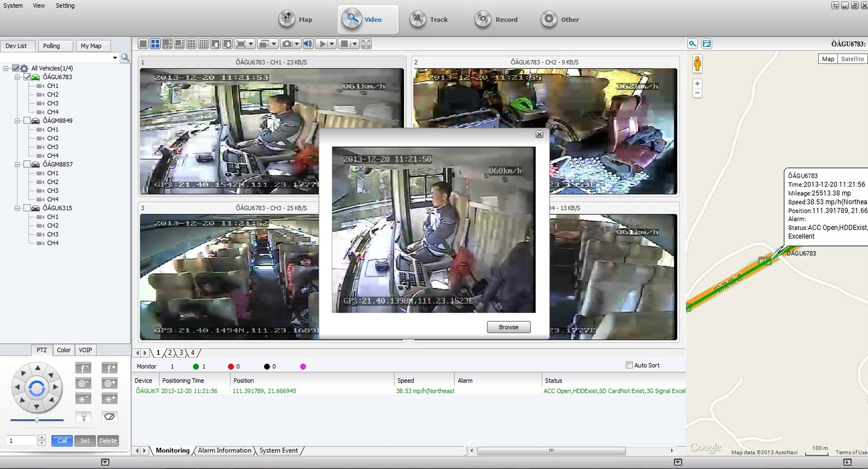Open the device search combo box dropdown

pos(115,57)
